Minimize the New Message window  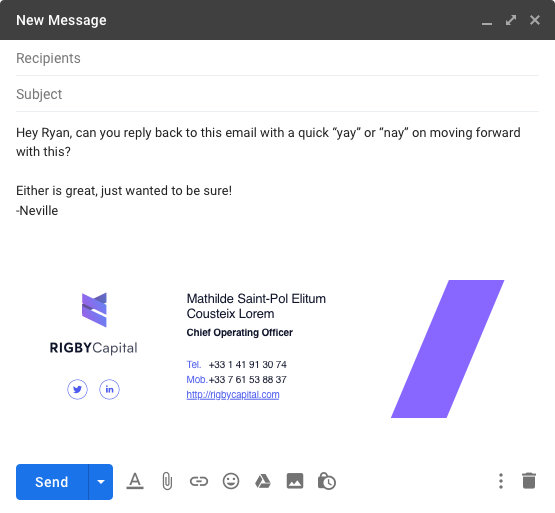click(487, 21)
